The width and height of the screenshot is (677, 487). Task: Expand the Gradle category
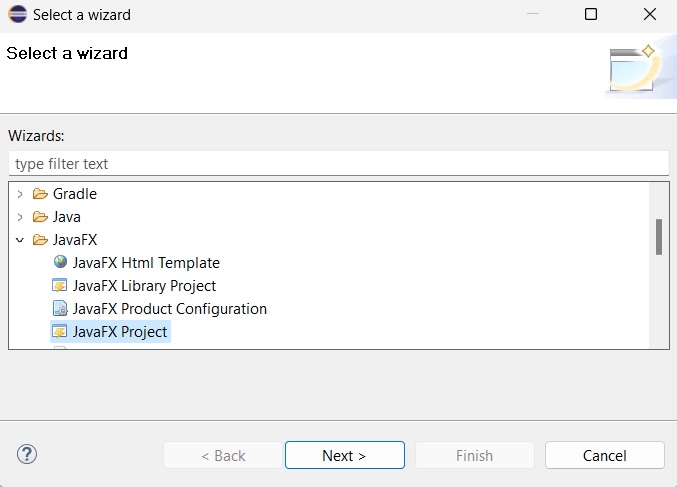point(20,194)
